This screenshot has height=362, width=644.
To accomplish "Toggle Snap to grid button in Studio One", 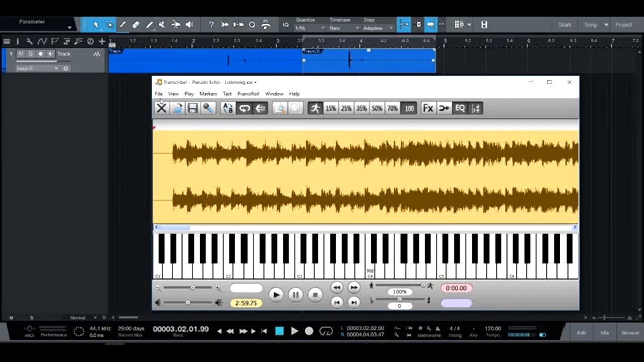I will 404,25.
